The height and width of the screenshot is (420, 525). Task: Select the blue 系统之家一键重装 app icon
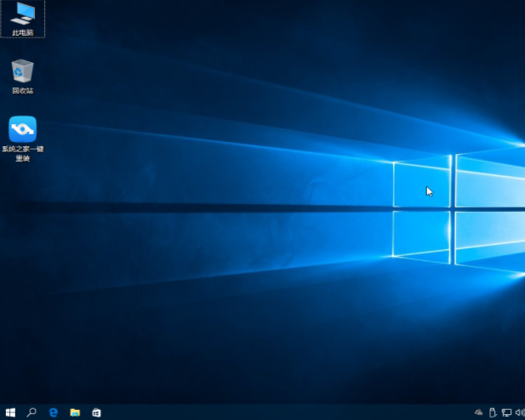(x=22, y=129)
